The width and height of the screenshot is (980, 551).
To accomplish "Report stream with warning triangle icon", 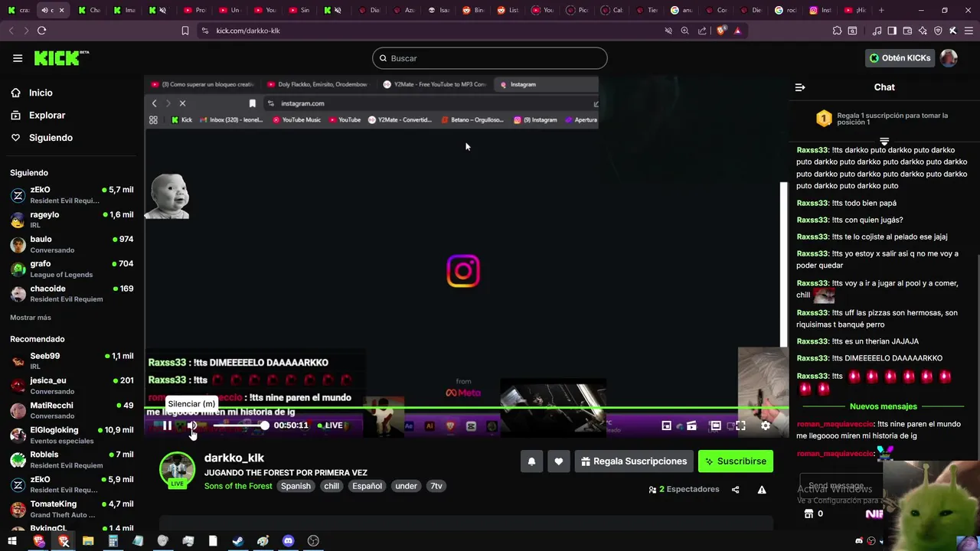I will pyautogui.click(x=762, y=490).
